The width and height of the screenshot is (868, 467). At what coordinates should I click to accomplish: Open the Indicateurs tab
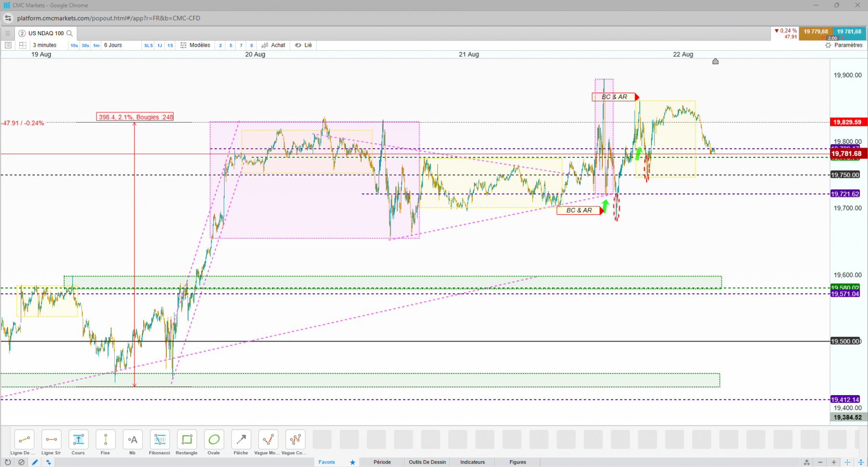click(473, 462)
